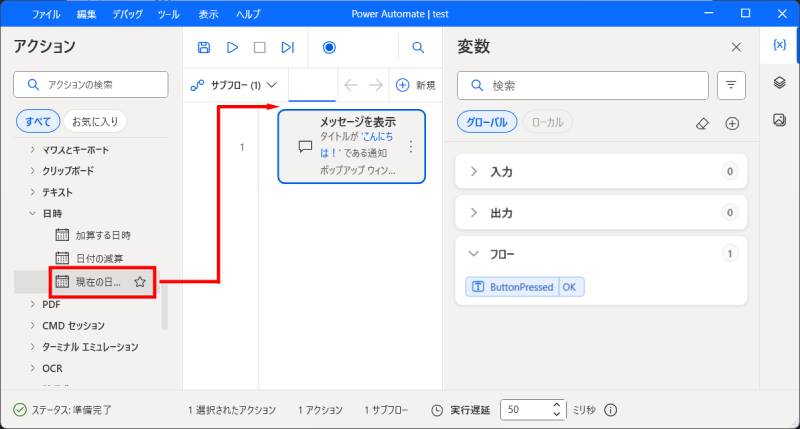Click the アクションの検索 search field

(91, 85)
